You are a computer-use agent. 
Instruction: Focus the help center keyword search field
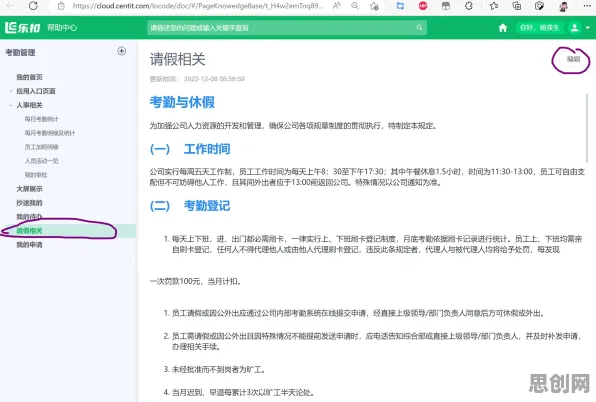(x=281, y=27)
